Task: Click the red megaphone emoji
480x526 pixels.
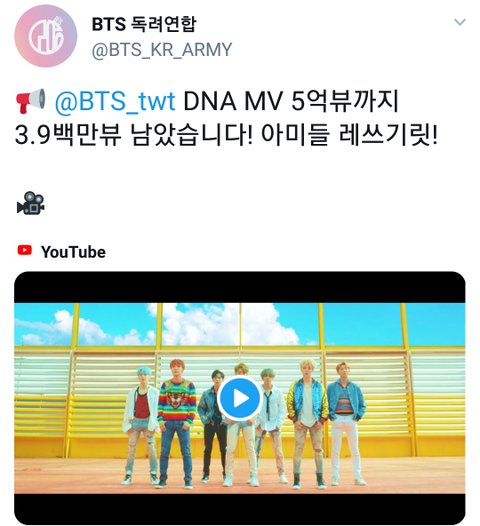Action: tap(31, 101)
